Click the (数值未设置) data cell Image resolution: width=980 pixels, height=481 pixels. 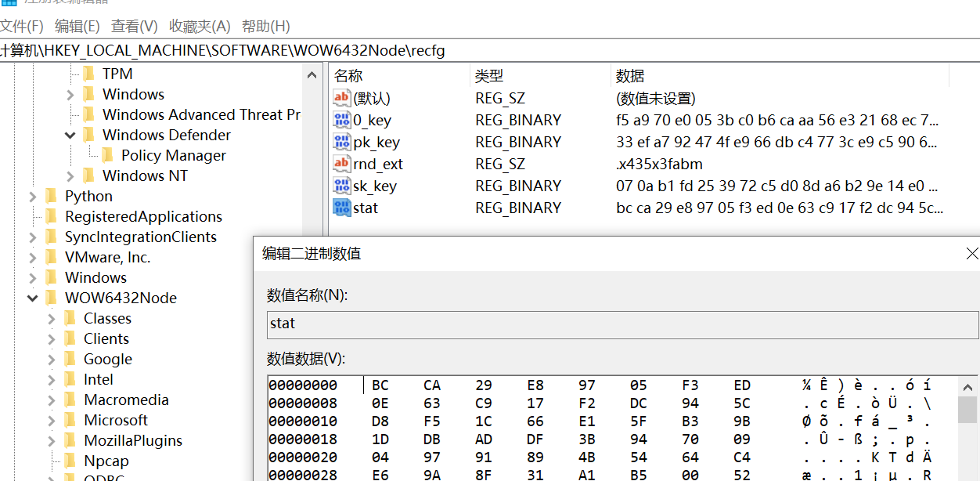656,98
